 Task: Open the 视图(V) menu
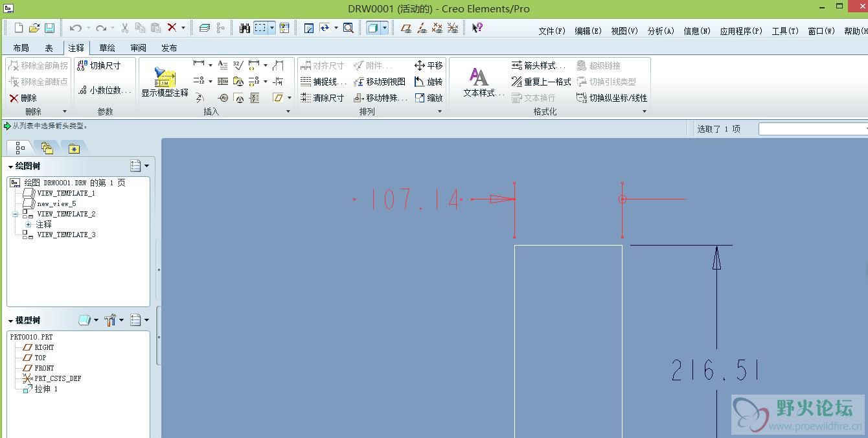[x=624, y=31]
